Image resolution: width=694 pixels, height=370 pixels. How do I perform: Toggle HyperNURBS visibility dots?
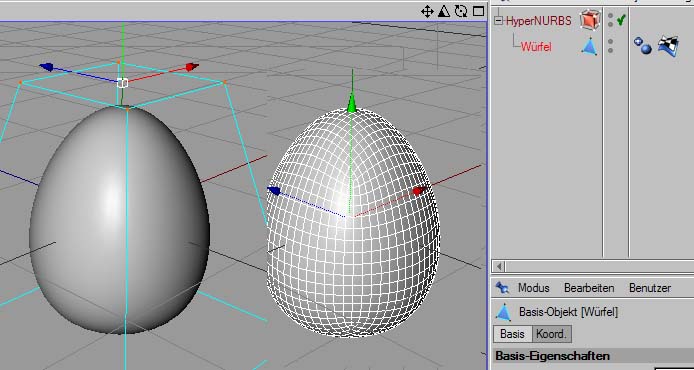[611, 20]
